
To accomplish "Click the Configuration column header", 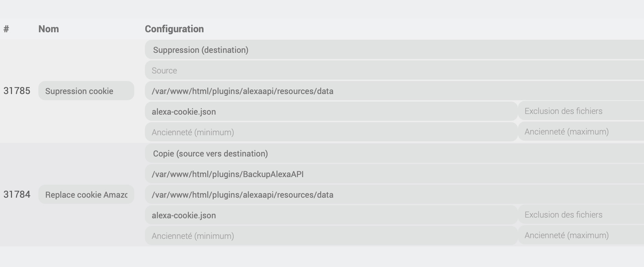I will click(174, 29).
